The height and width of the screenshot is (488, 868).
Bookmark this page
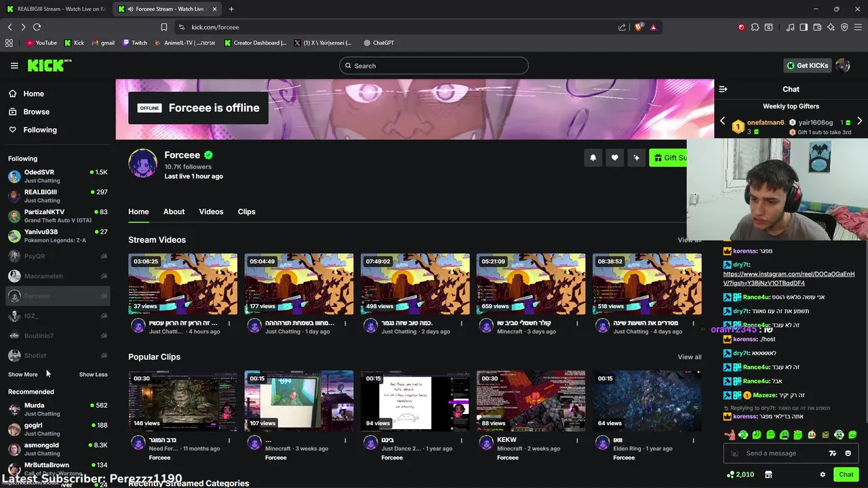[x=163, y=27]
